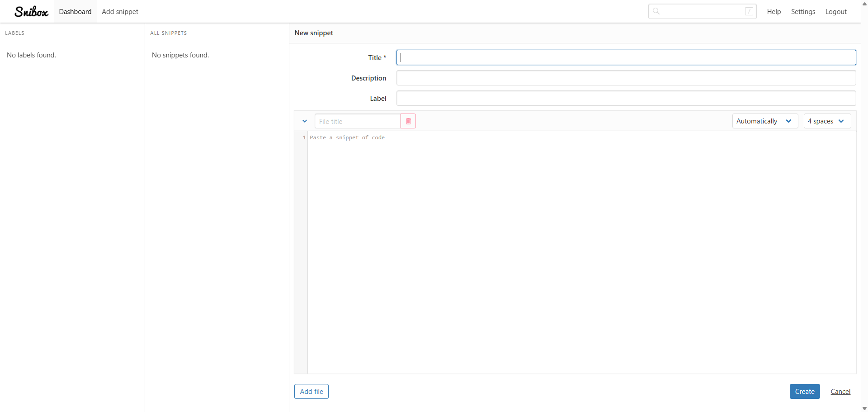
Task: Click the Create button
Action: pos(805,392)
